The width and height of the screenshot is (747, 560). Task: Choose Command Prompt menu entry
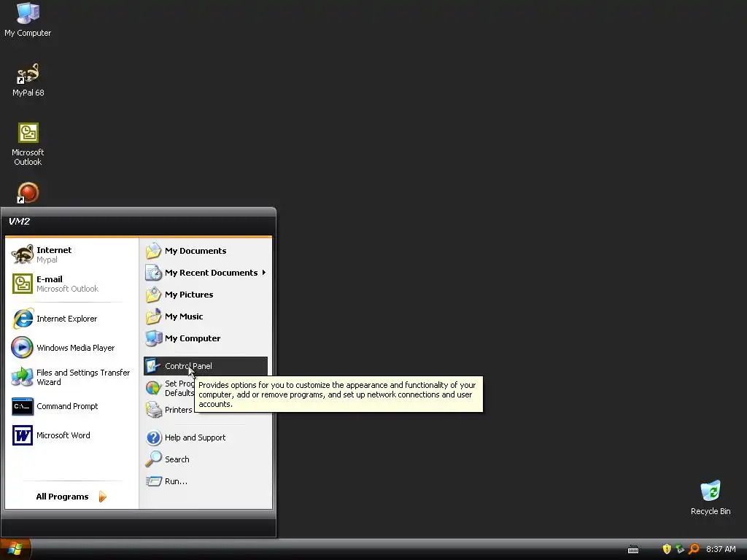coord(67,406)
